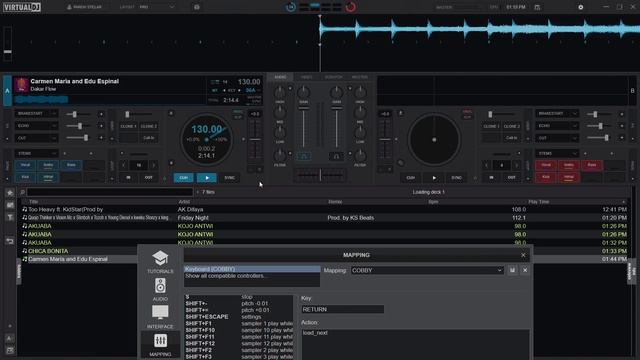Adjust the BRAKESTART effect slider on deck A

pos(74,114)
